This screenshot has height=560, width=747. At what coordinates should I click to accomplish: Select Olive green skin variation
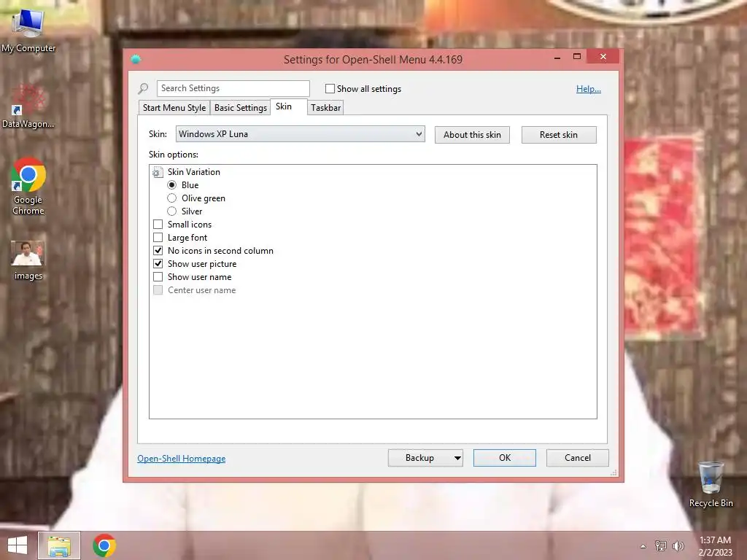pos(172,198)
